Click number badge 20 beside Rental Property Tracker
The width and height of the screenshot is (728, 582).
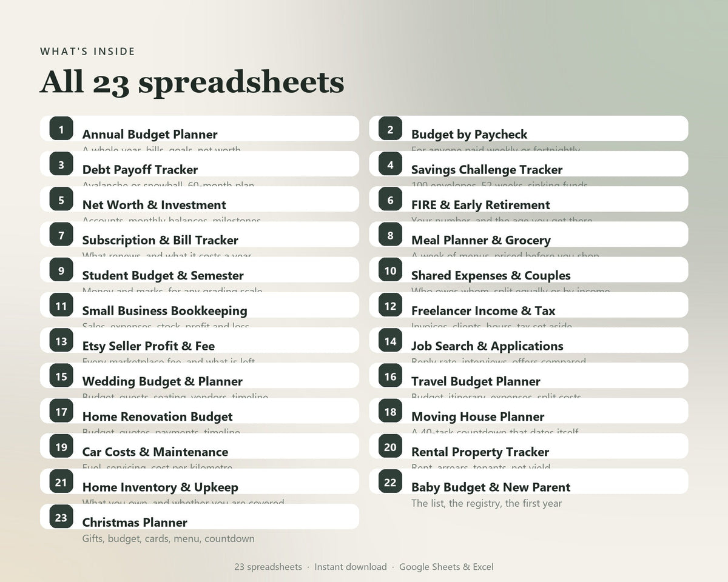[x=390, y=447]
